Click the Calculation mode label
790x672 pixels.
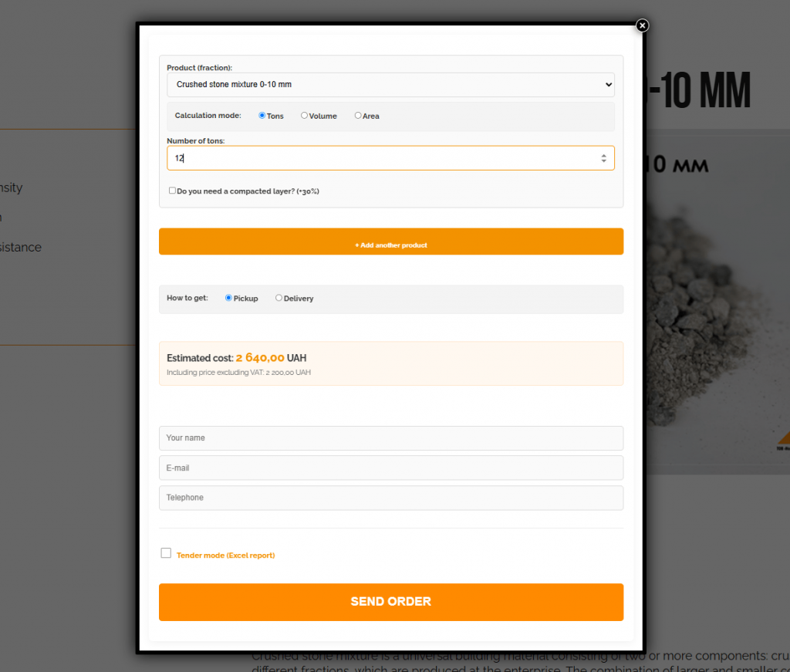tap(208, 116)
